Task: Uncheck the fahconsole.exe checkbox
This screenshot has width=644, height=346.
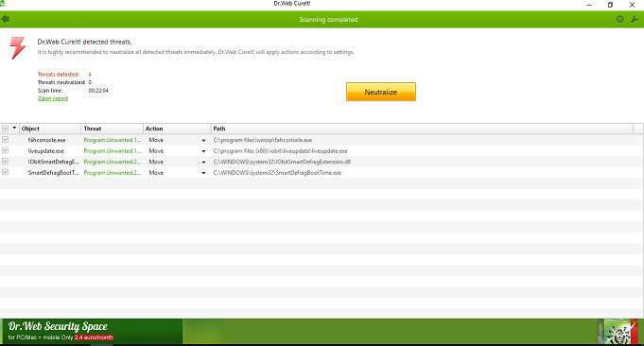Action: coord(5,140)
